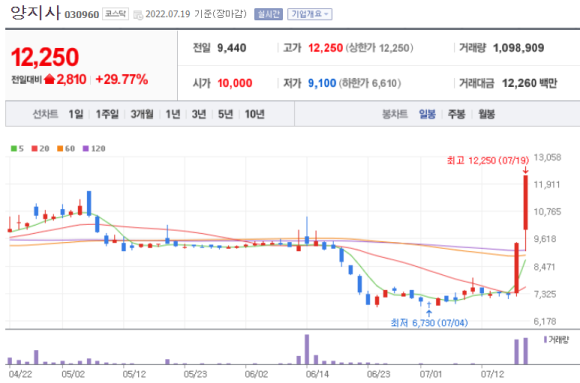Click the 6,178 price axis label
The height and width of the screenshot is (383, 580).
point(545,322)
